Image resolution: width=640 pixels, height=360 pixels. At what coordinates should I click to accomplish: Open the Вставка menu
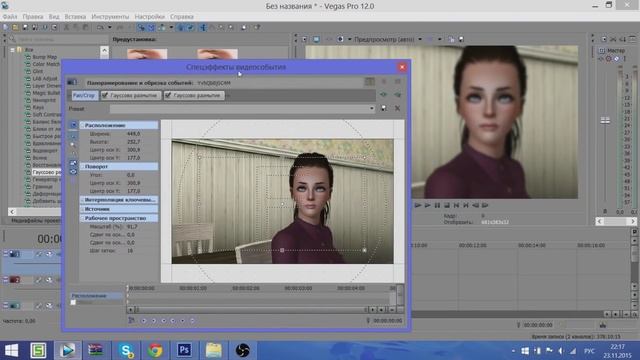[x=75, y=17]
